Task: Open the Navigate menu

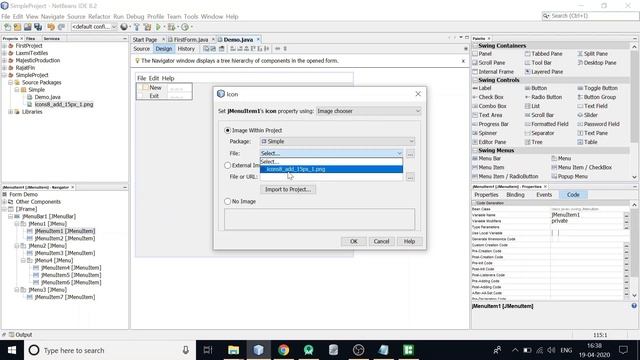Action: 52,16
